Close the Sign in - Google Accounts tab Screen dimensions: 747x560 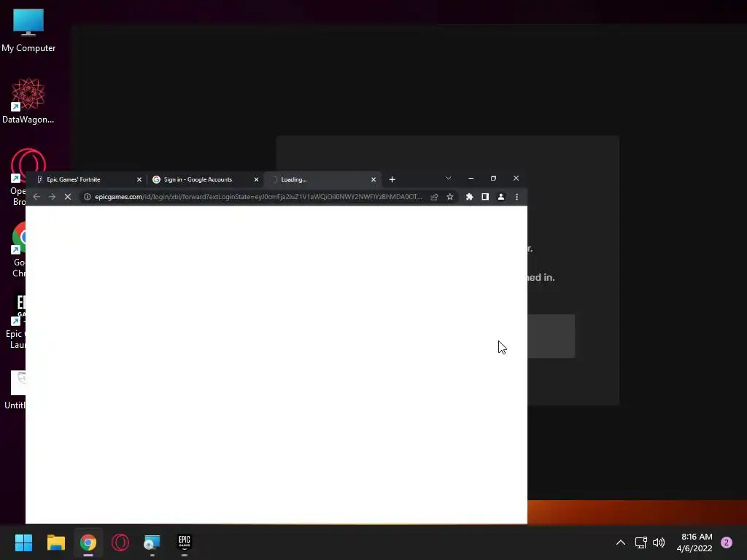pyautogui.click(x=256, y=179)
